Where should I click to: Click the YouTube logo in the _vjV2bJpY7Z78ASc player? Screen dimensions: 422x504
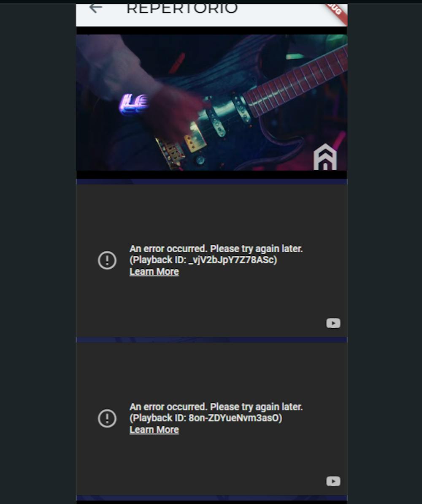point(333,323)
